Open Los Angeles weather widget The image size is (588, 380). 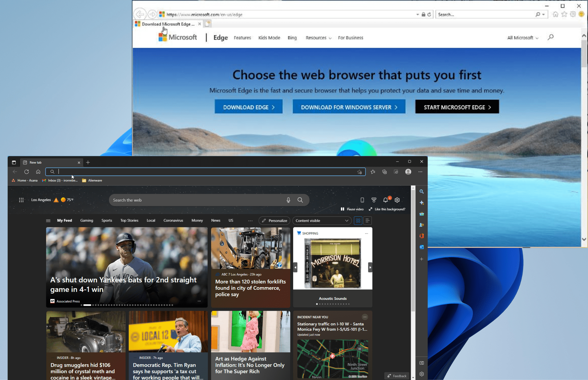click(x=52, y=200)
